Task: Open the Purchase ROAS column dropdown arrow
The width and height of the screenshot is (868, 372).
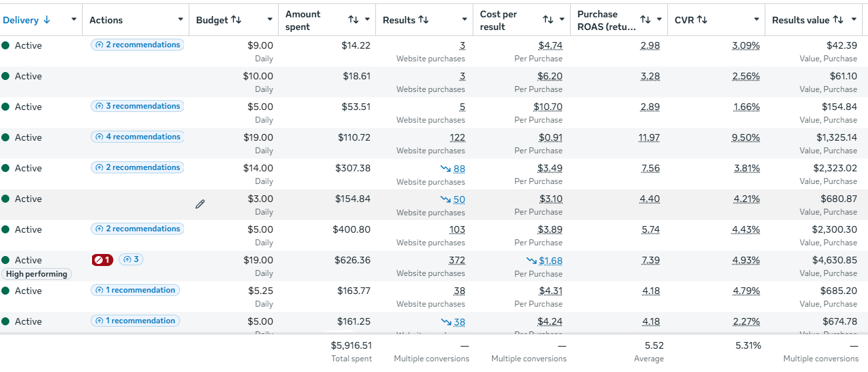Action: 659,20
